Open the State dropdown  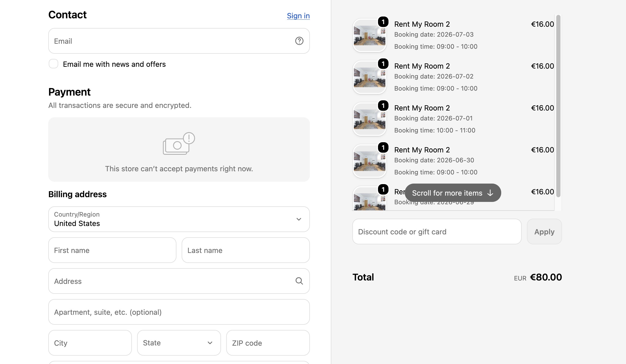click(179, 343)
